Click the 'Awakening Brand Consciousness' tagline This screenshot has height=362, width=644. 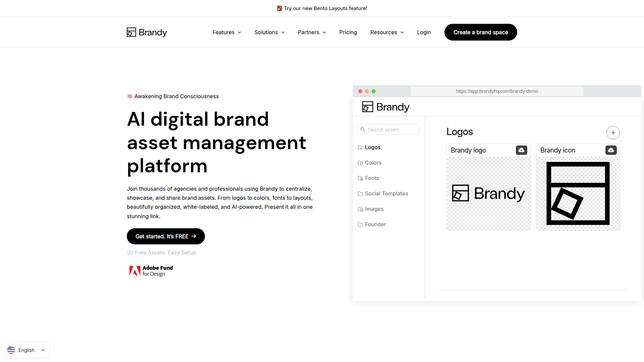click(x=176, y=96)
